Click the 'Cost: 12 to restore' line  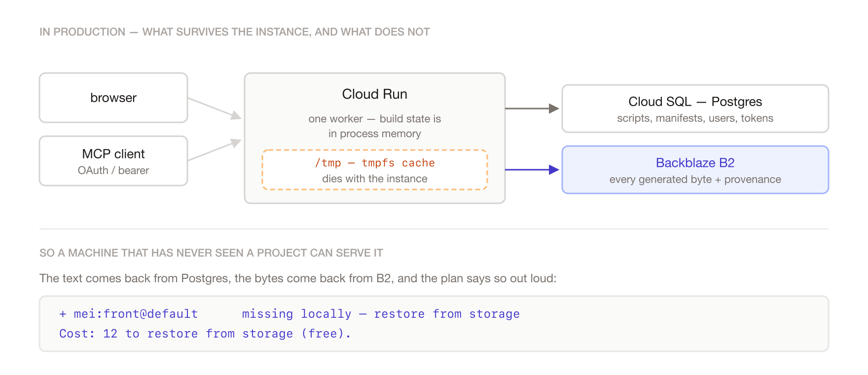205,334
